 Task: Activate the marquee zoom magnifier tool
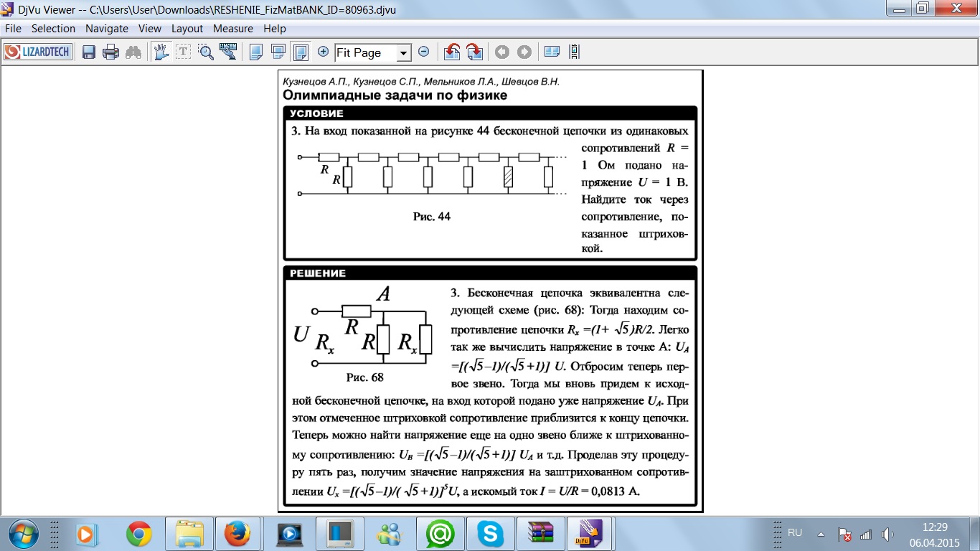coord(206,52)
